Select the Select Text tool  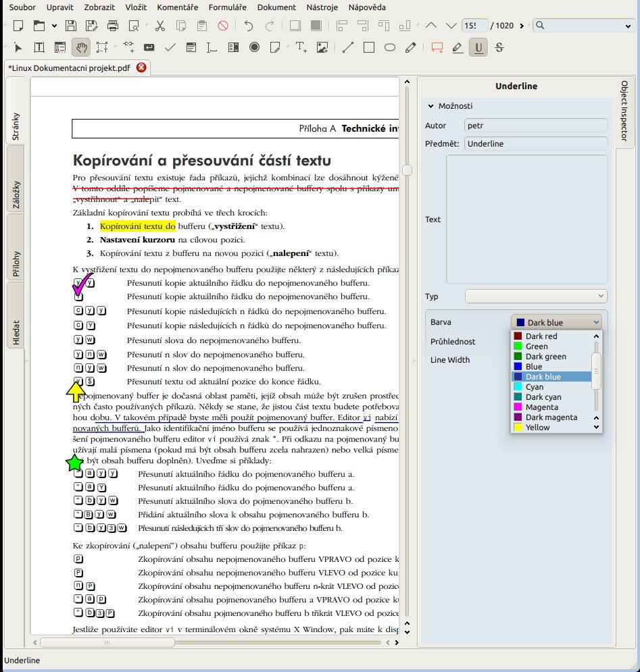[x=102, y=47]
